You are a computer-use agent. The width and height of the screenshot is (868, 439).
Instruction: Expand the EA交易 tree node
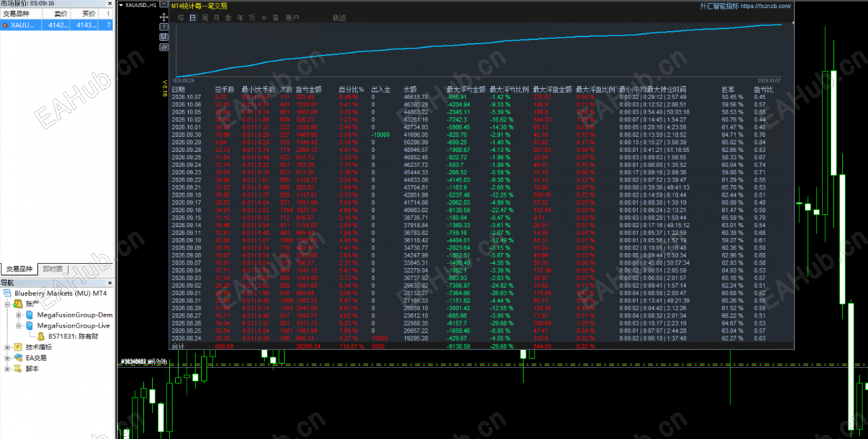(x=7, y=357)
